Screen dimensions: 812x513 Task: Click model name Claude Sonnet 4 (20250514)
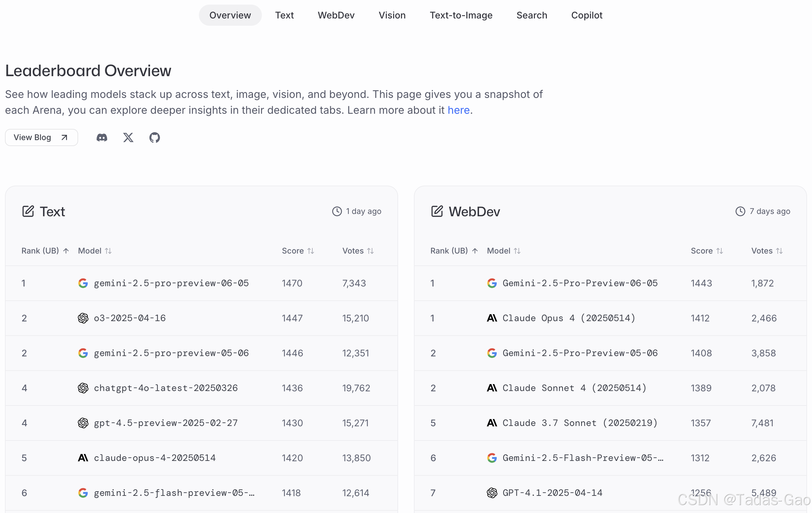[575, 388]
